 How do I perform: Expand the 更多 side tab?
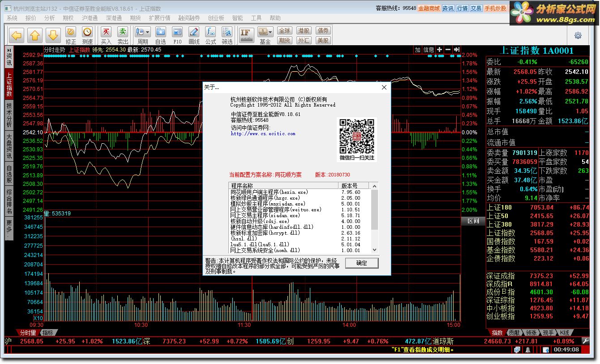(x=9, y=228)
